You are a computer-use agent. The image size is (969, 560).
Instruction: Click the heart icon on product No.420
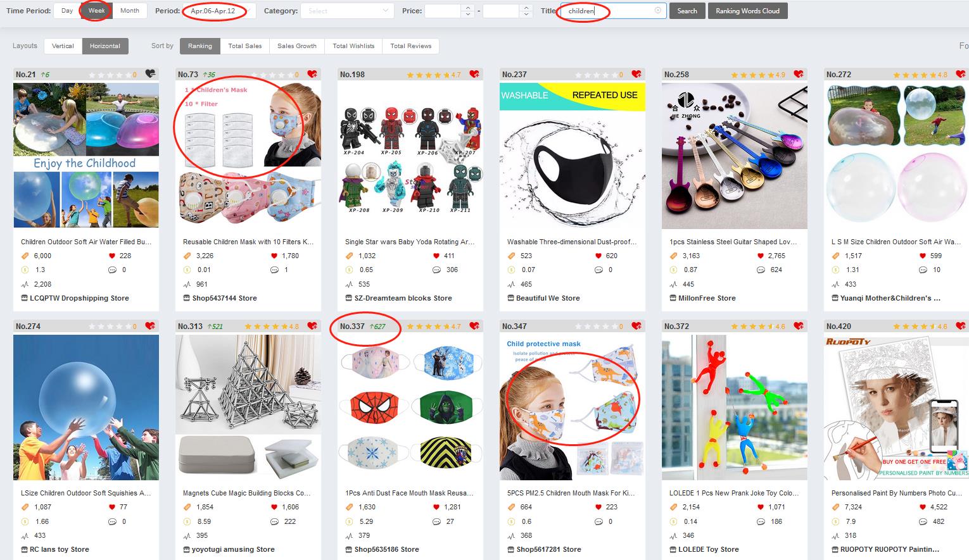point(961,326)
